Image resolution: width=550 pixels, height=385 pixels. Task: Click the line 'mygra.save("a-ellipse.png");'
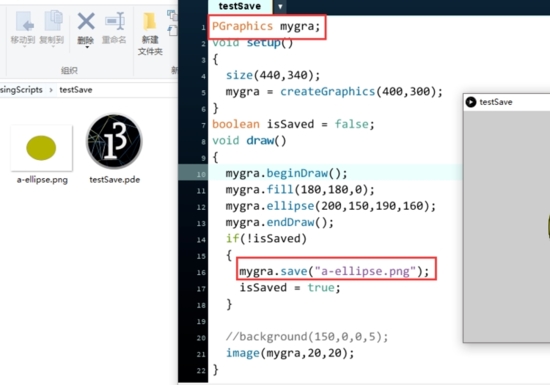click(x=334, y=271)
